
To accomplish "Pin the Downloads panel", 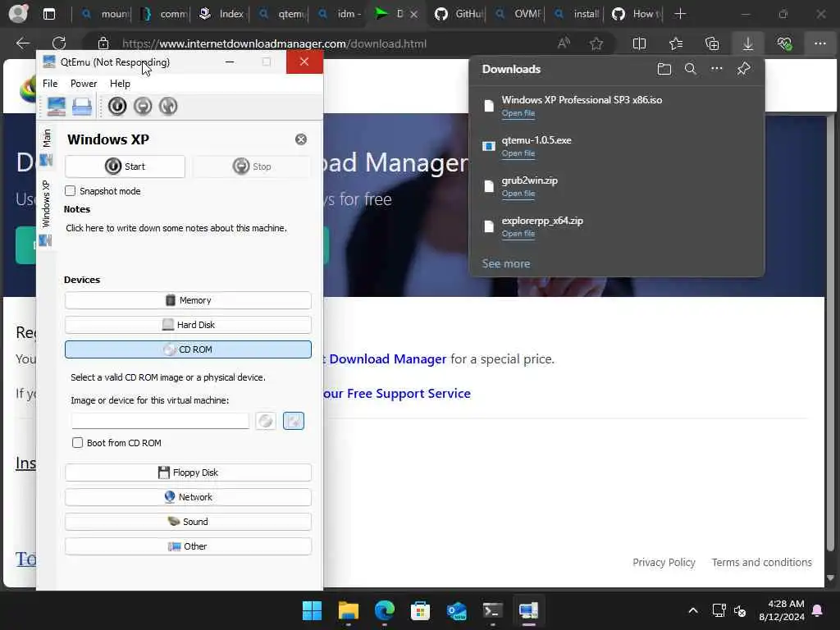I will 743,69.
